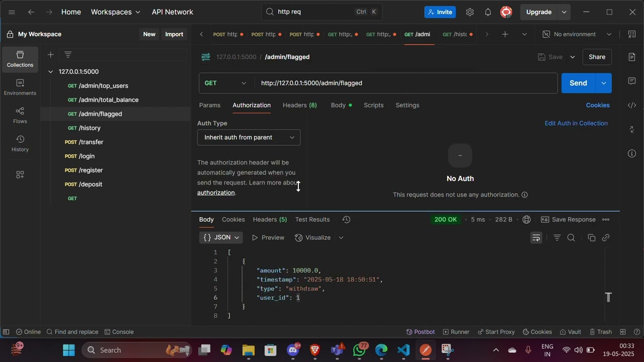Open the Test Results response tab

click(x=312, y=220)
